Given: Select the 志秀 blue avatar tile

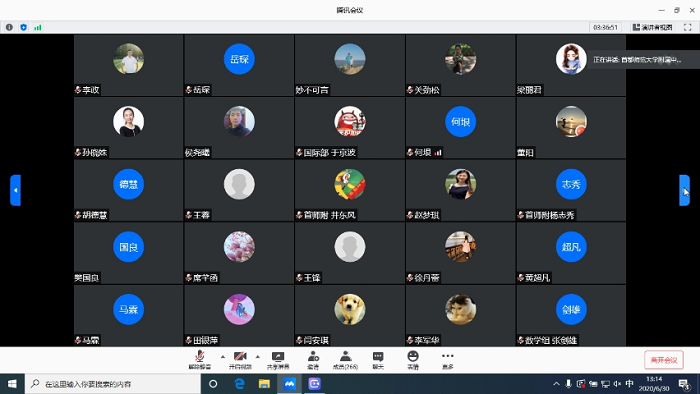Looking at the screenshot, I should [571, 184].
